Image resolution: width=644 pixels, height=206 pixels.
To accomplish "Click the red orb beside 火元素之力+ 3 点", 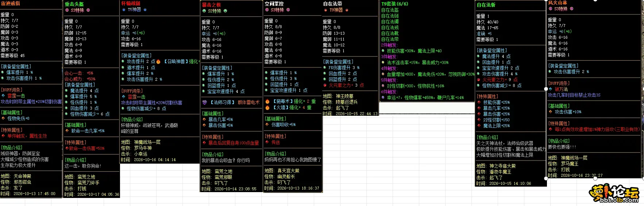I will coord(325,85).
